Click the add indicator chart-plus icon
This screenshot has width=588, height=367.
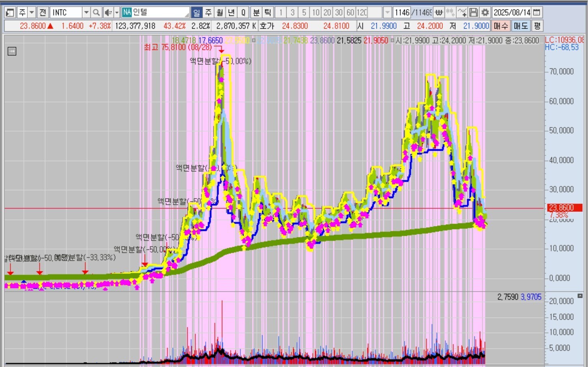point(462,13)
